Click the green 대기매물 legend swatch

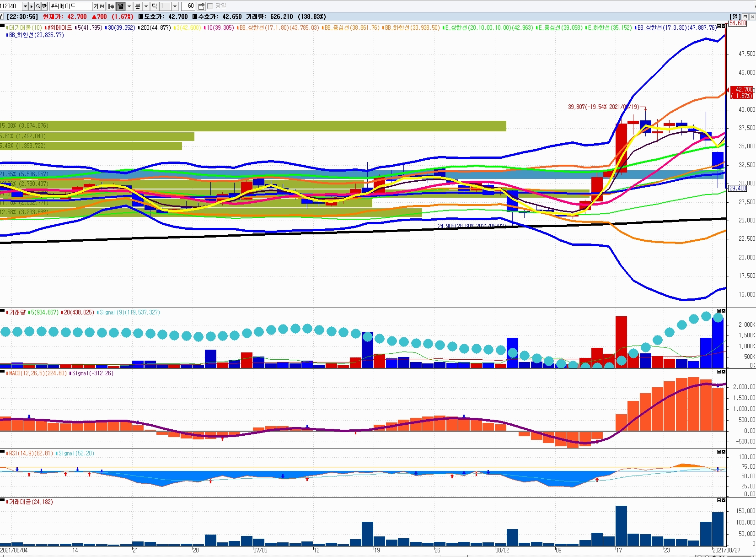tap(7, 28)
